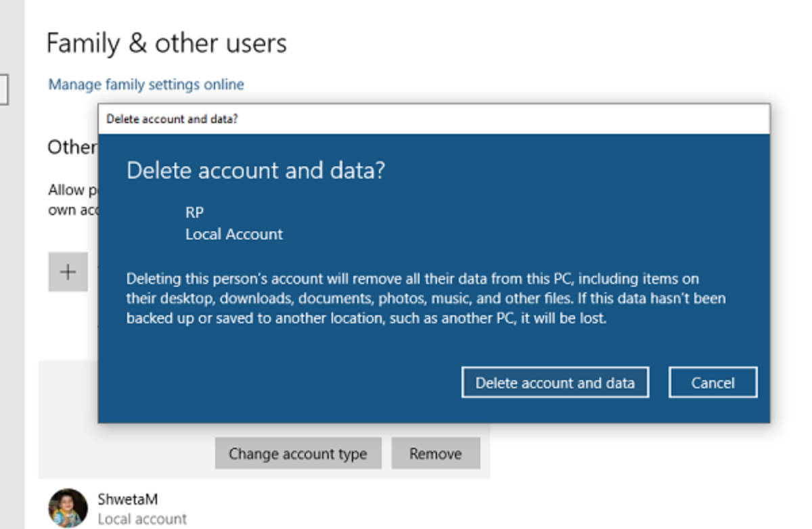Click the Local Account label under RP
Image resolution: width=812 pixels, height=529 pixels.
click(x=234, y=235)
